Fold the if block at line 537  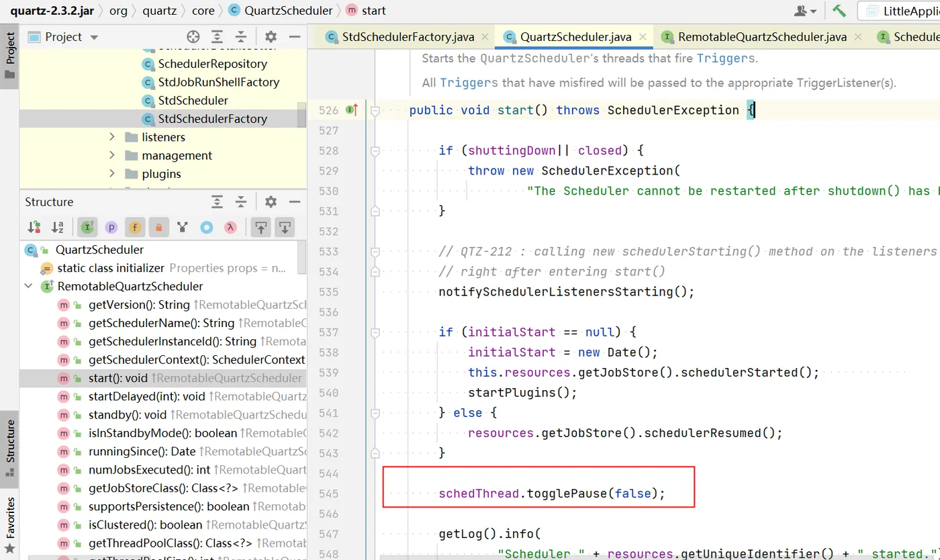click(x=375, y=332)
